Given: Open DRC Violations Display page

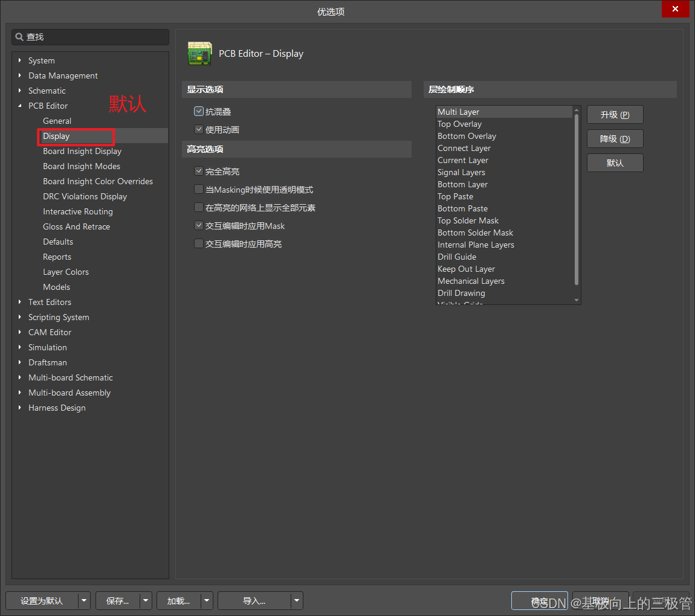Looking at the screenshot, I should (85, 196).
